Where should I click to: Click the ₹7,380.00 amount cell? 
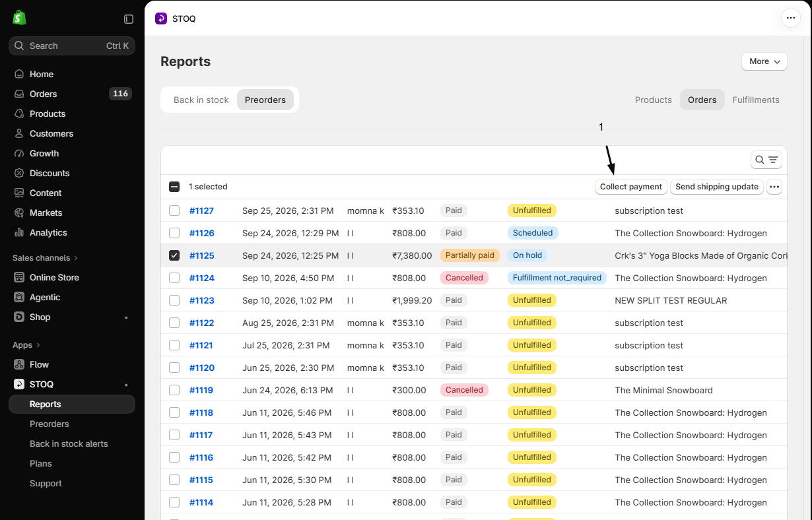[412, 255]
